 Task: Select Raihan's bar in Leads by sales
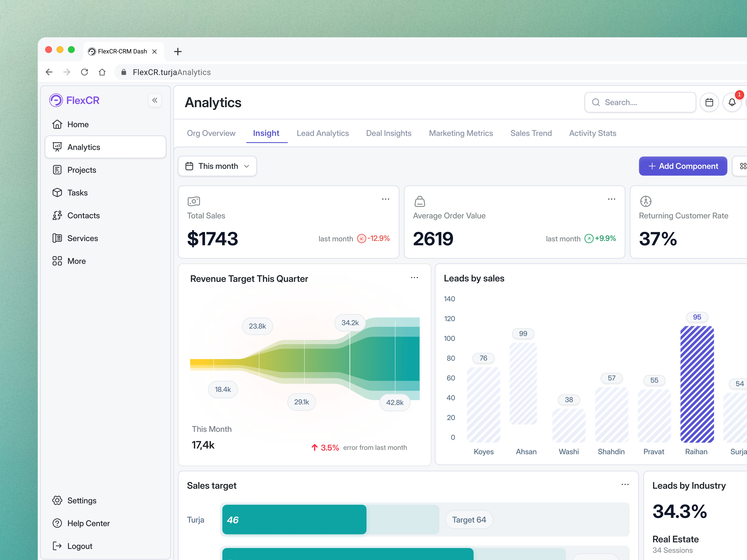697,385
